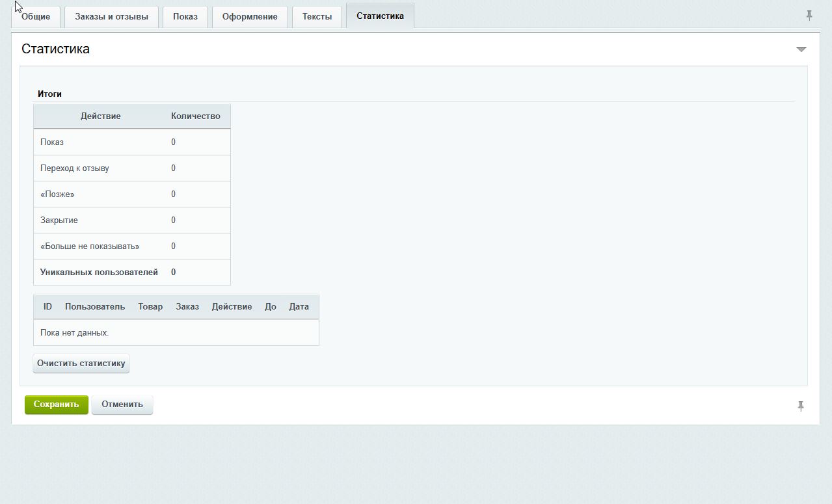Click the «Больше не показывать» row label
832x504 pixels.
(90, 246)
